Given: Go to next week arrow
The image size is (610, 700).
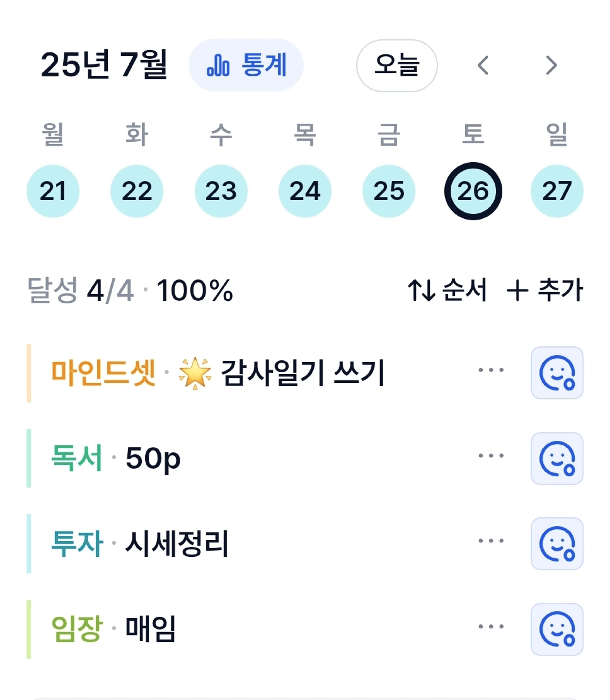Looking at the screenshot, I should coord(551,65).
